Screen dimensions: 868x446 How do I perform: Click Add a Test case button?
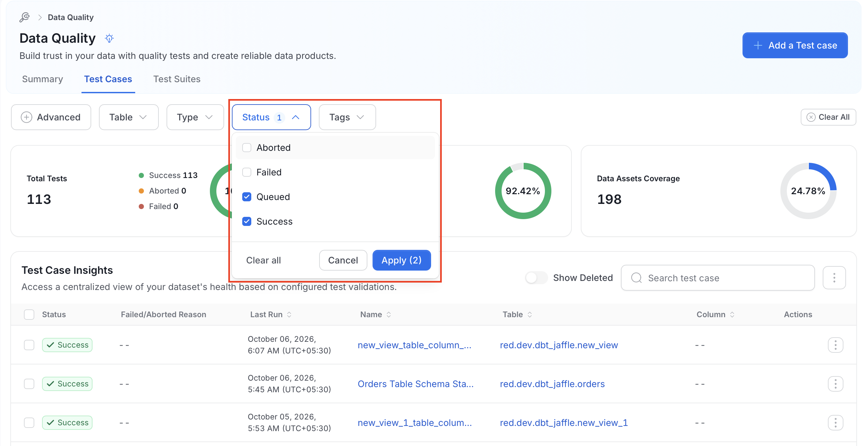click(795, 46)
